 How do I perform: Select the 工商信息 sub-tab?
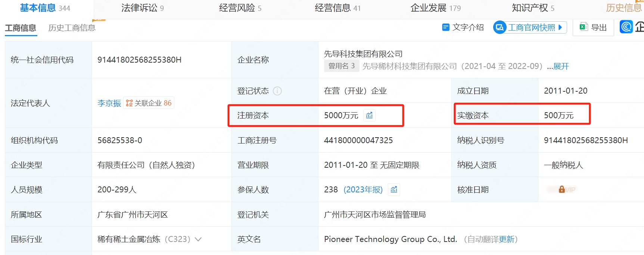coord(21,28)
